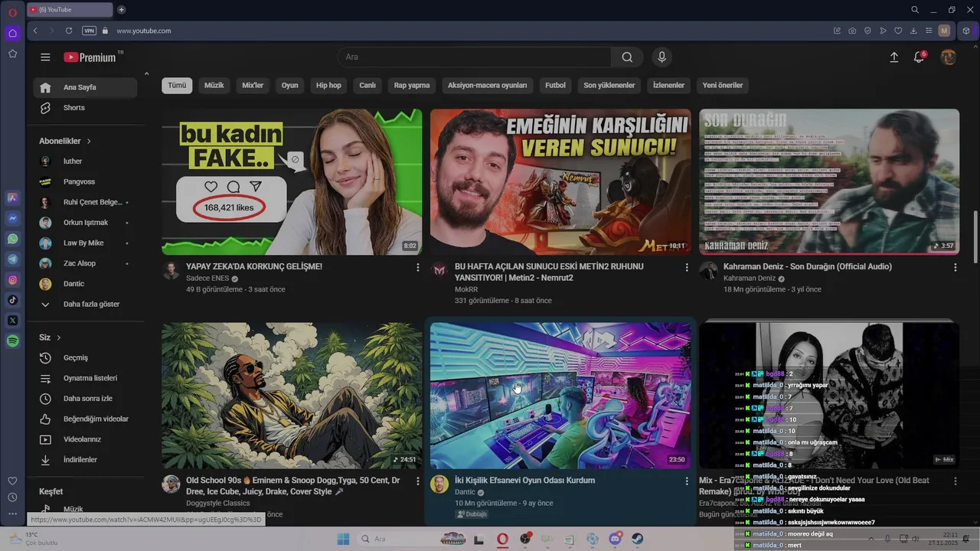Open the bu kadın FAKE video thumbnail

tap(292, 182)
